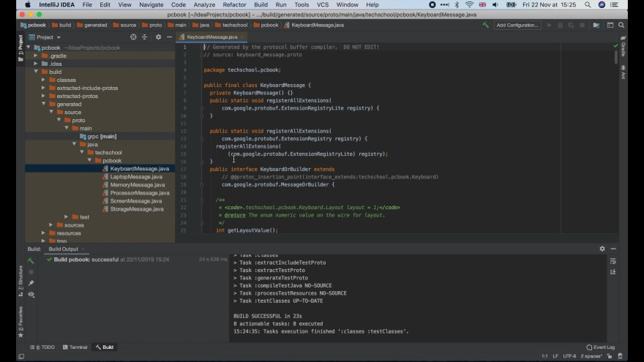Select ProcessorMessage.java file
Image resolution: width=644 pixels, height=362 pixels.
[140, 193]
